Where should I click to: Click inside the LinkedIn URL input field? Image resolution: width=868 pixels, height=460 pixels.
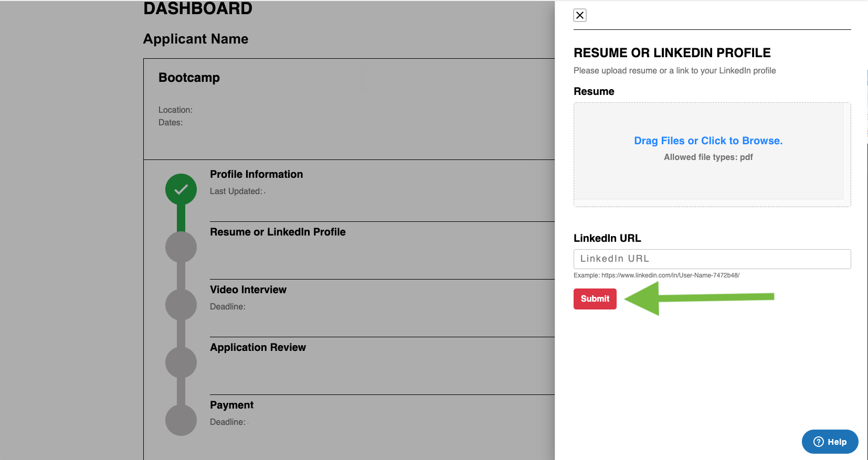pos(712,259)
